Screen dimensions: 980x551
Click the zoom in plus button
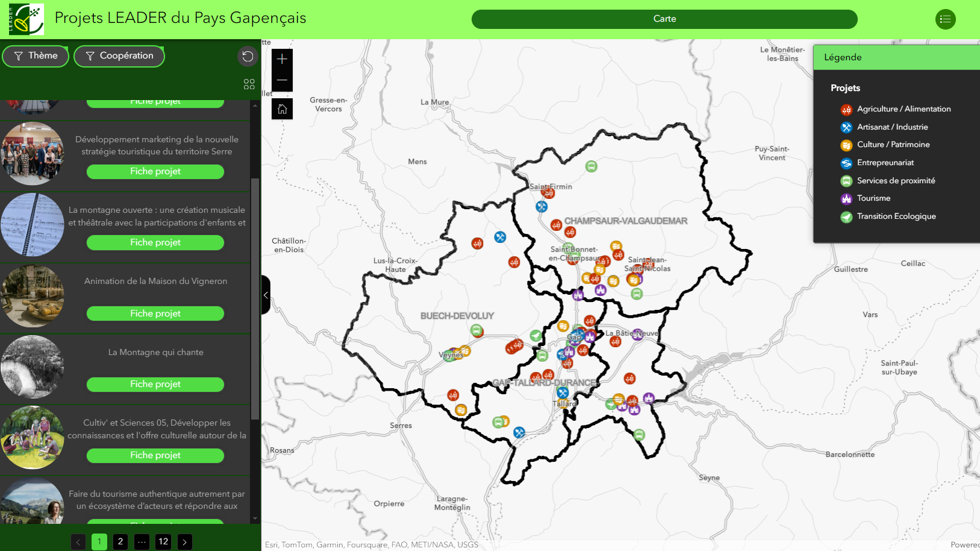click(282, 59)
